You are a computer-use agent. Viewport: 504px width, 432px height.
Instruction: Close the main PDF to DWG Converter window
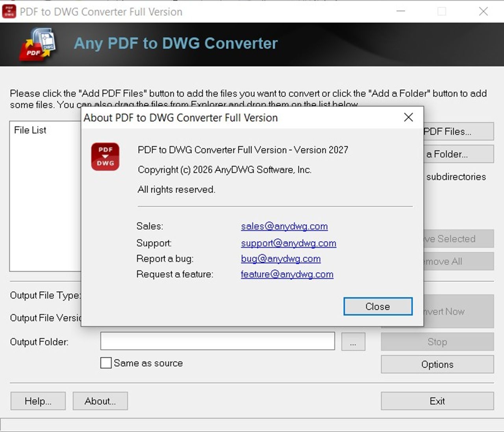click(x=484, y=11)
